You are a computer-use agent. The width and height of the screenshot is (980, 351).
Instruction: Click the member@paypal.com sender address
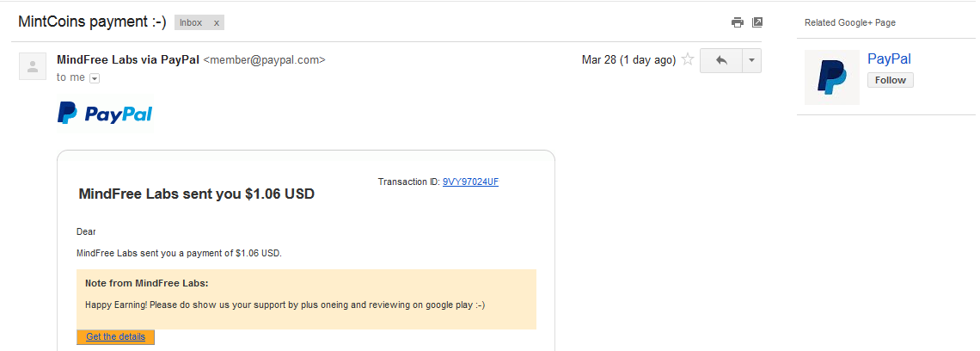(264, 60)
